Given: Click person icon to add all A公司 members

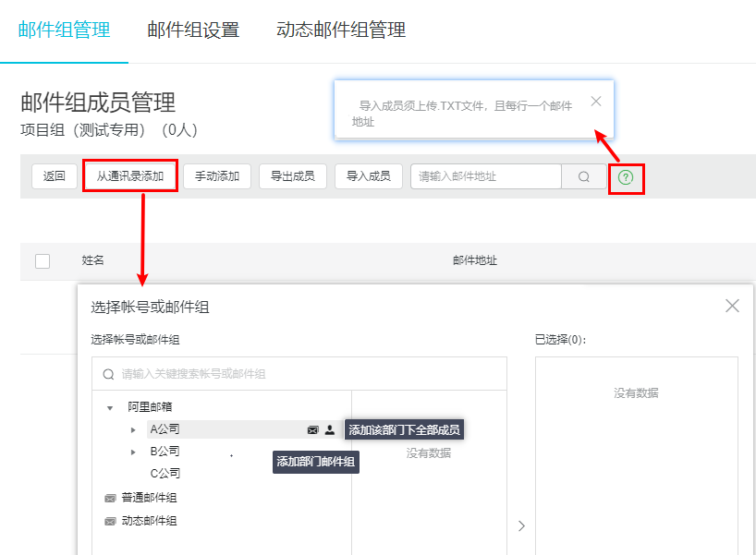Looking at the screenshot, I should pos(330,429).
